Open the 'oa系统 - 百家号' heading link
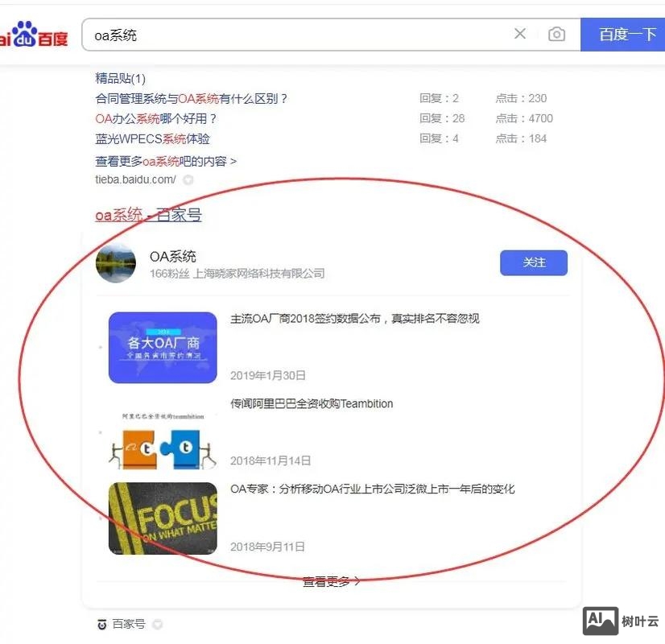The image size is (665, 644). pyautogui.click(x=148, y=215)
